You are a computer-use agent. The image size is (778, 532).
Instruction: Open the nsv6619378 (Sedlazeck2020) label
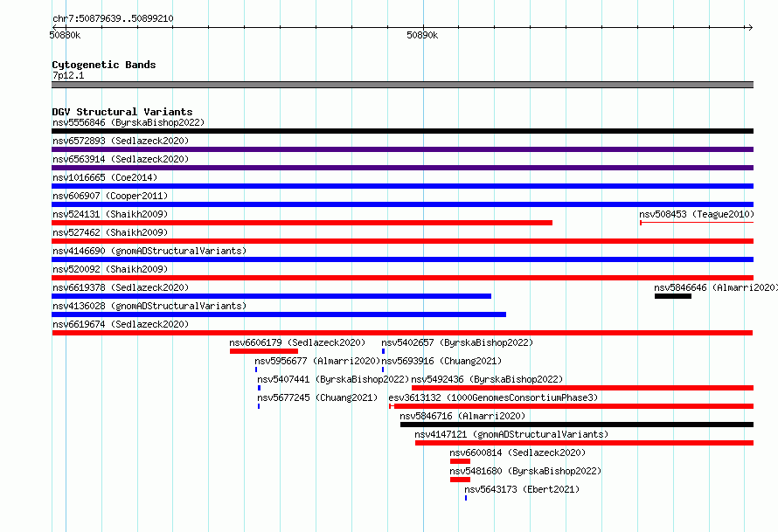click(x=121, y=287)
